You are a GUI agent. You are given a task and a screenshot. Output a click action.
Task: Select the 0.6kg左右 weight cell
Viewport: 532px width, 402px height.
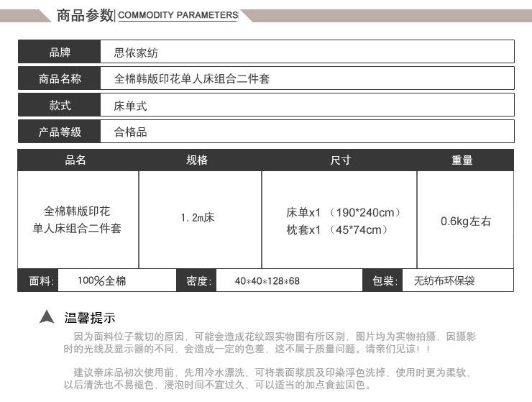pyautogui.click(x=466, y=221)
